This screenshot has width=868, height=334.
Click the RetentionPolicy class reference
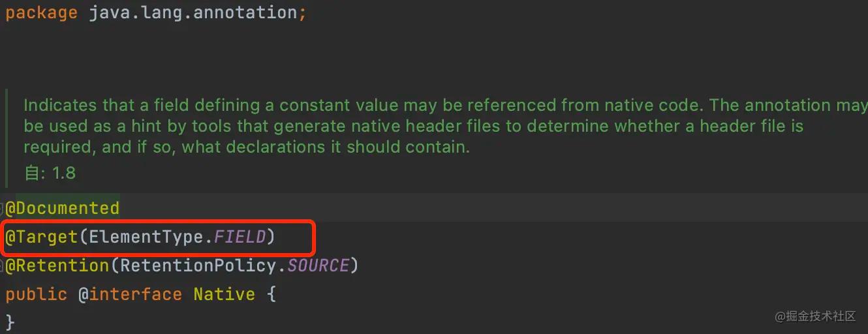click(198, 266)
